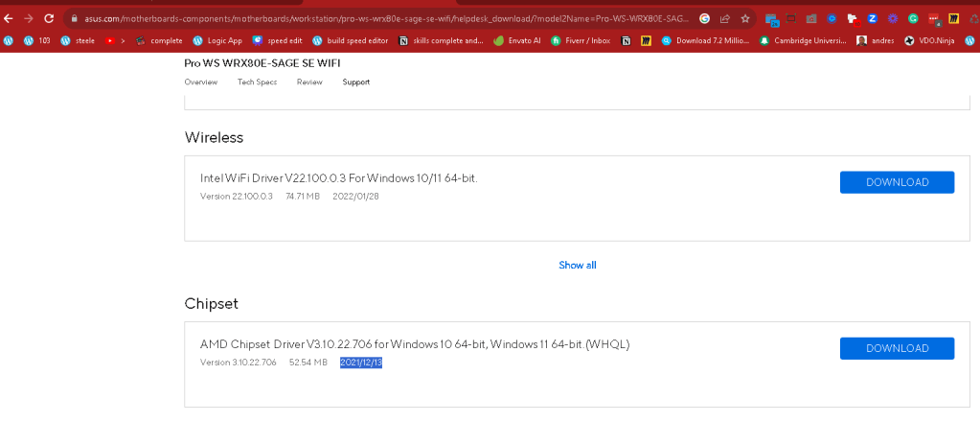Open the Cambridge University bookmark

(x=803, y=40)
